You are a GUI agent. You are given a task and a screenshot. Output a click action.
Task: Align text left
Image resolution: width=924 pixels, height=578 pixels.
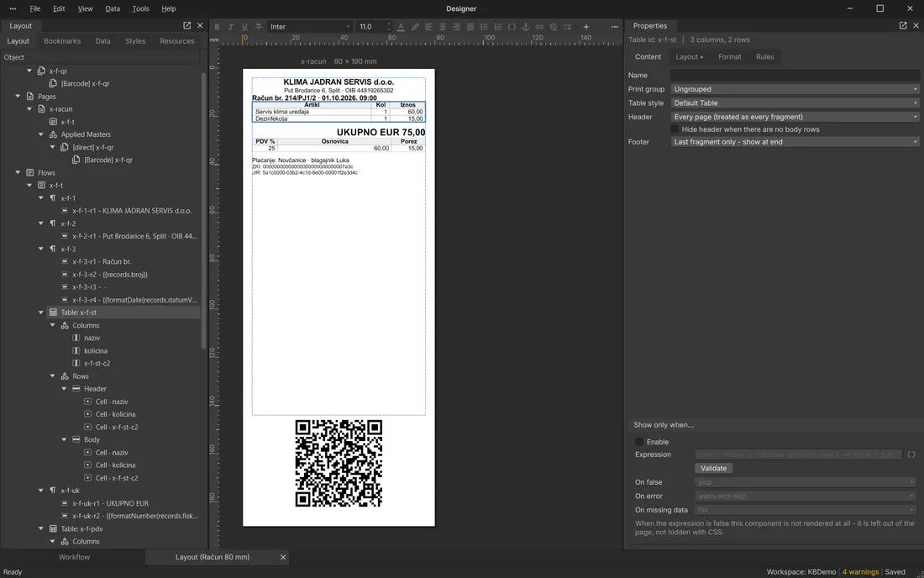428,27
